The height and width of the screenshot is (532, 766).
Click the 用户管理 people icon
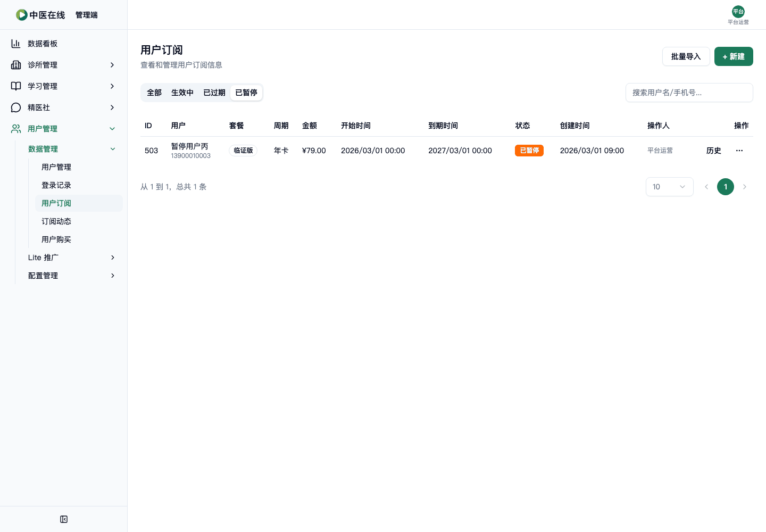[16, 129]
